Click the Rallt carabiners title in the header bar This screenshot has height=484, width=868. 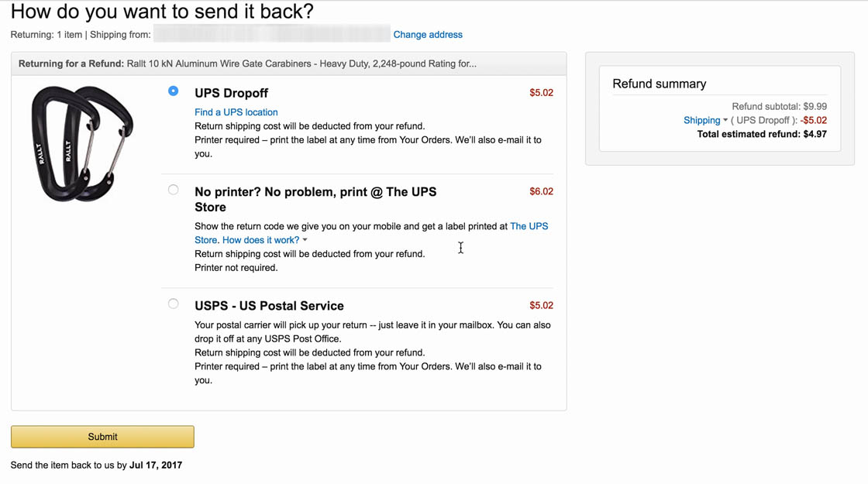point(301,64)
